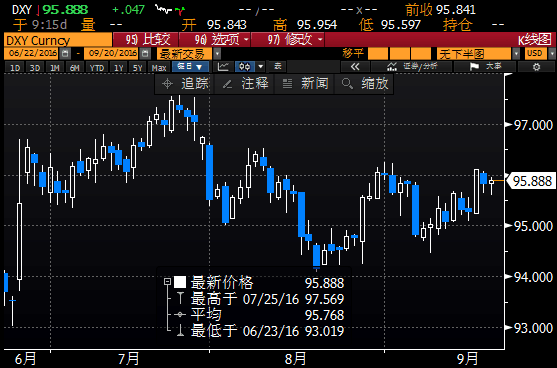Click the 8月 x-axis month label

pyautogui.click(x=295, y=358)
